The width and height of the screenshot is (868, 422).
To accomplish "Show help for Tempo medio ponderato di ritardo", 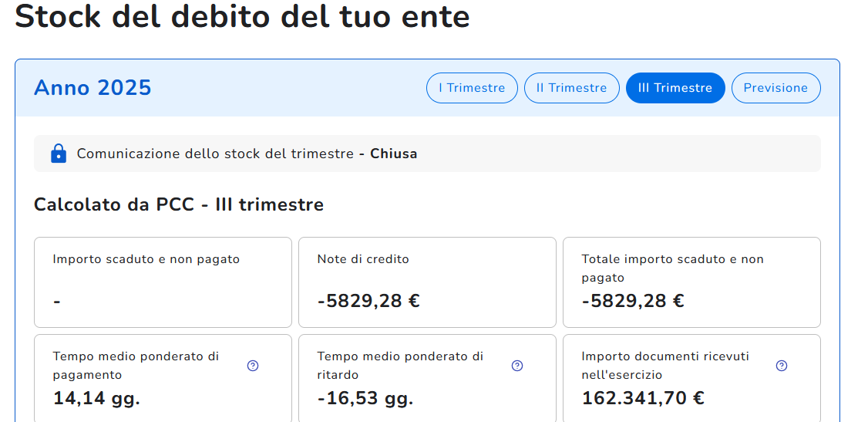I will point(517,366).
